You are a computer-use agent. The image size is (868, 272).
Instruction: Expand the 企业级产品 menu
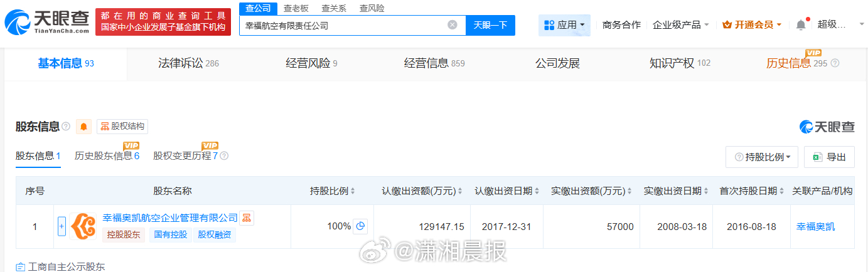pyautogui.click(x=681, y=25)
